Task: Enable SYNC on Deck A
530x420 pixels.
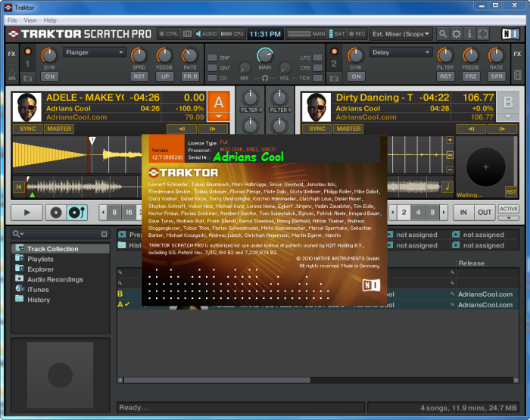Action: [x=28, y=129]
